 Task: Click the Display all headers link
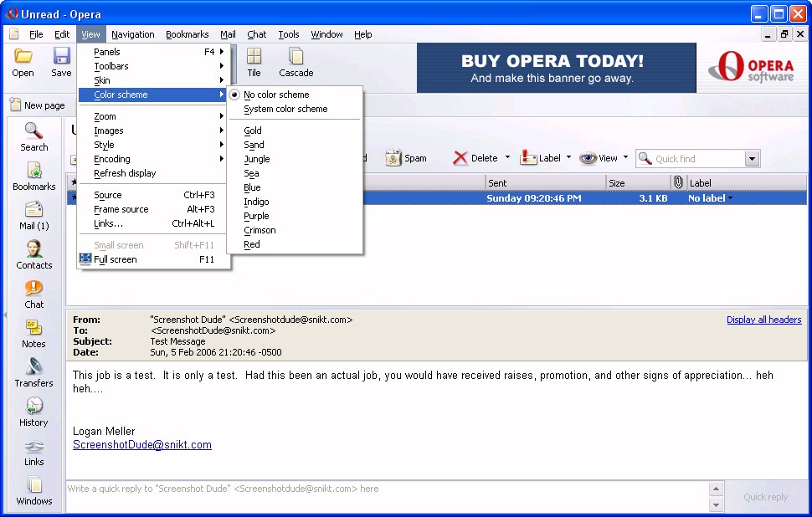[763, 320]
